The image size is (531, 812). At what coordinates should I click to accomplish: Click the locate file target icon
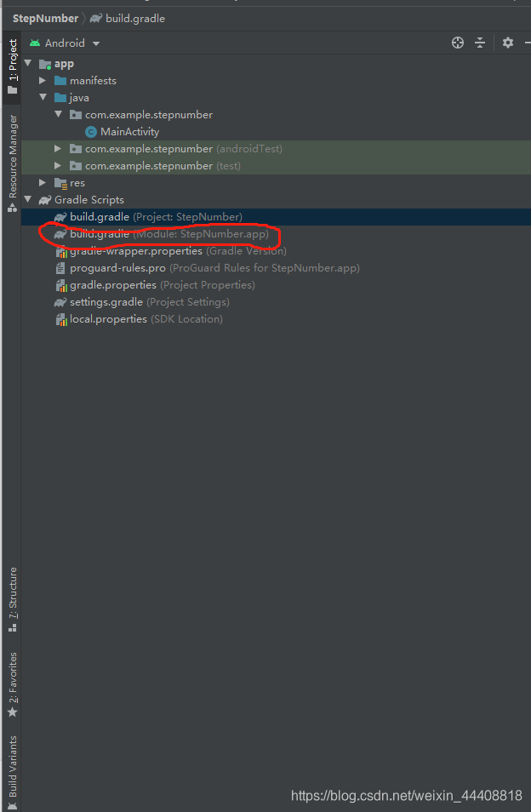458,43
